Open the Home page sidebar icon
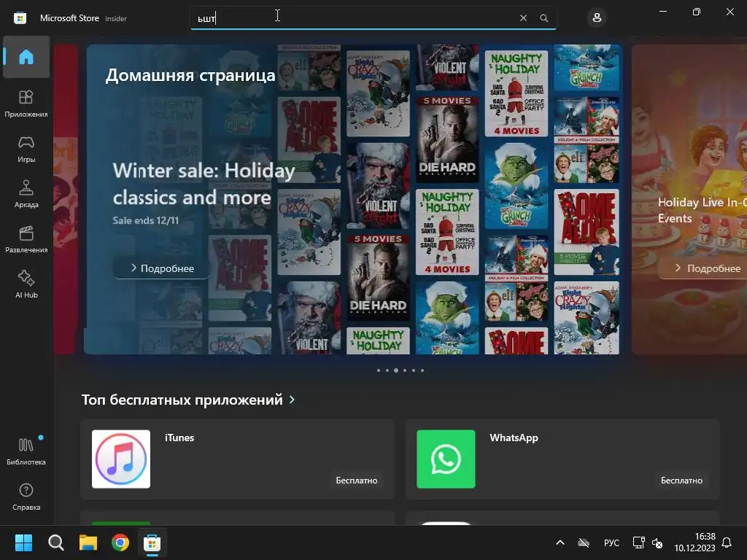The image size is (747, 560). point(26,57)
